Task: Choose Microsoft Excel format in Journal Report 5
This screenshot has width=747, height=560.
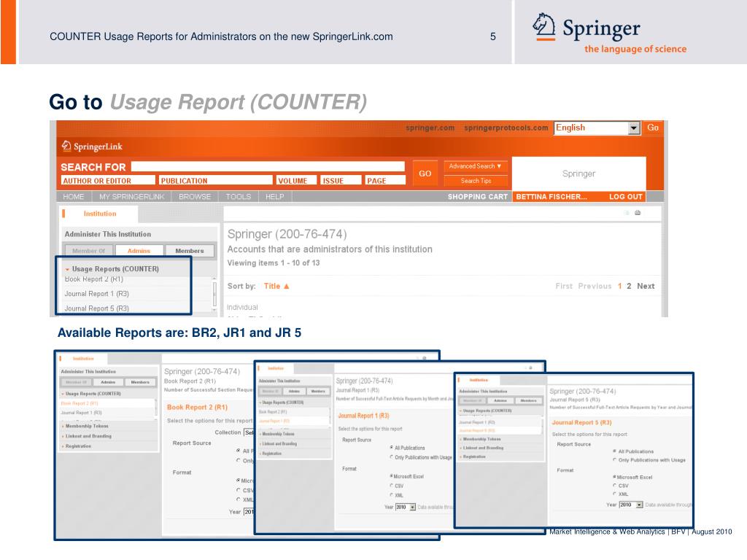Action: click(614, 477)
